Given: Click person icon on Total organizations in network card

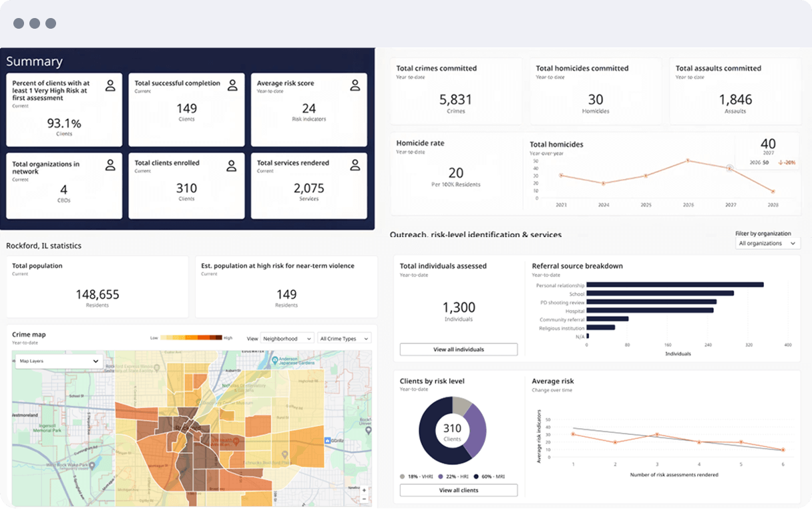Looking at the screenshot, I should click(110, 165).
